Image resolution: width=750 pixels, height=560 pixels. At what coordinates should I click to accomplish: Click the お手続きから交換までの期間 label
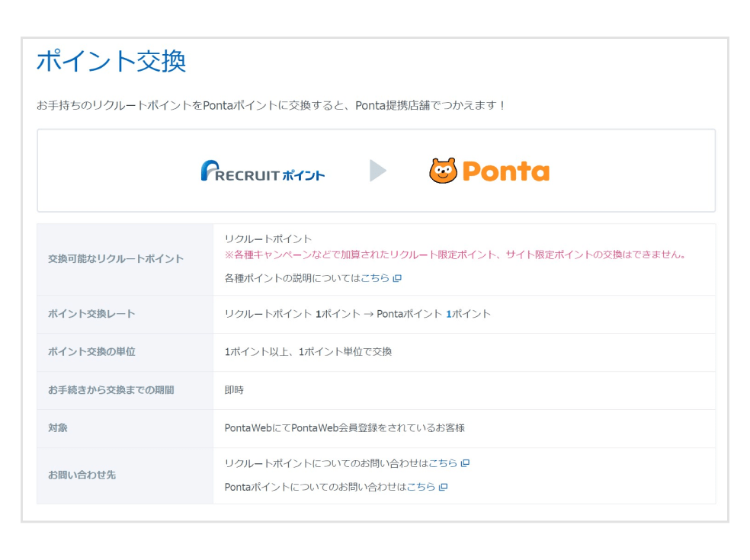pyautogui.click(x=111, y=390)
